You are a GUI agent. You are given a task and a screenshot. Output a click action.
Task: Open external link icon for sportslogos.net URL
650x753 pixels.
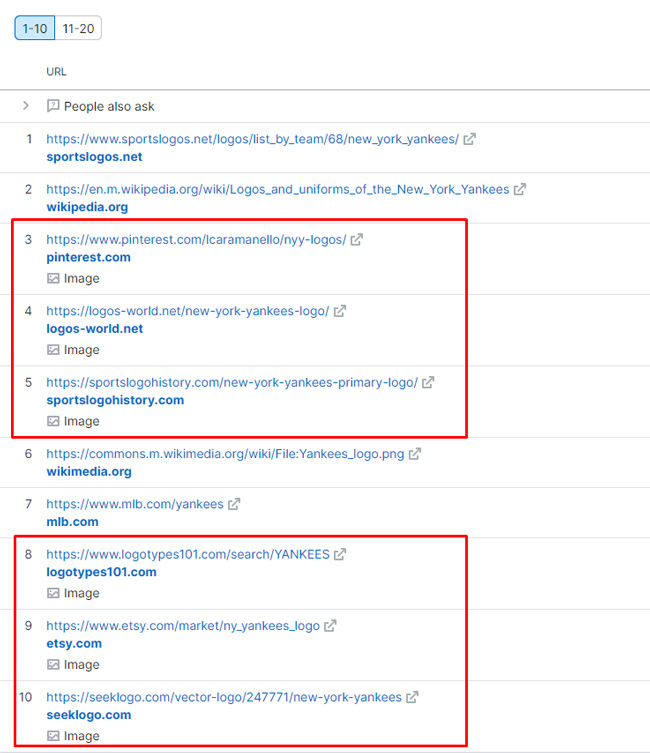469,139
